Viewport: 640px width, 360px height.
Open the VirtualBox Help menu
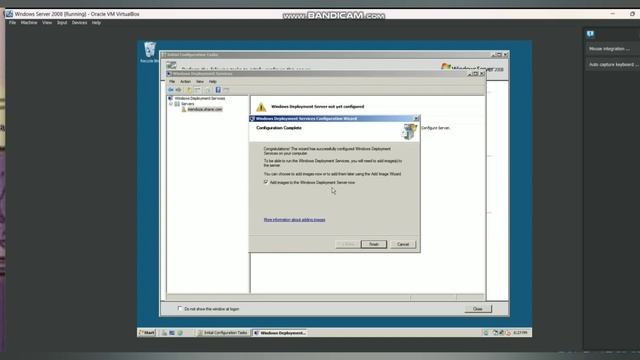click(x=96, y=23)
